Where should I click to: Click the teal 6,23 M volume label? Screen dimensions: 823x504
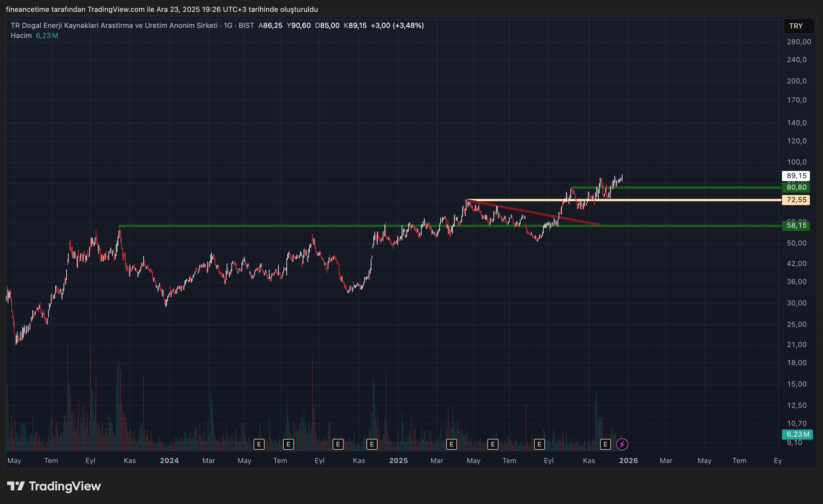[797, 434]
